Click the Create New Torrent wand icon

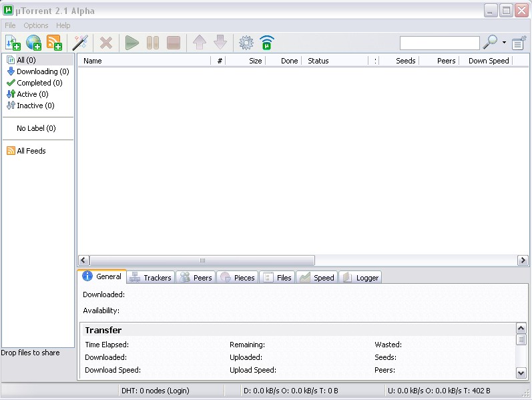80,43
